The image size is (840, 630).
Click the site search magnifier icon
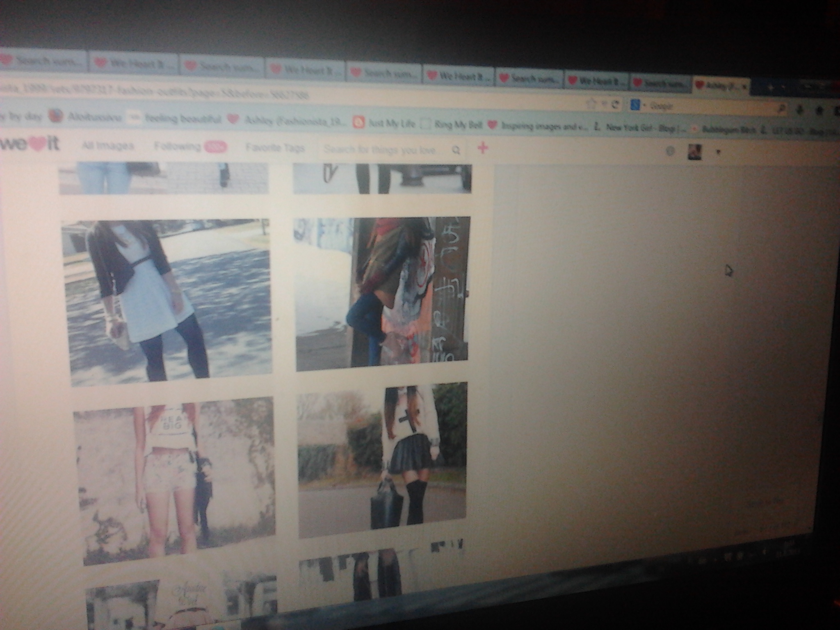click(x=456, y=151)
